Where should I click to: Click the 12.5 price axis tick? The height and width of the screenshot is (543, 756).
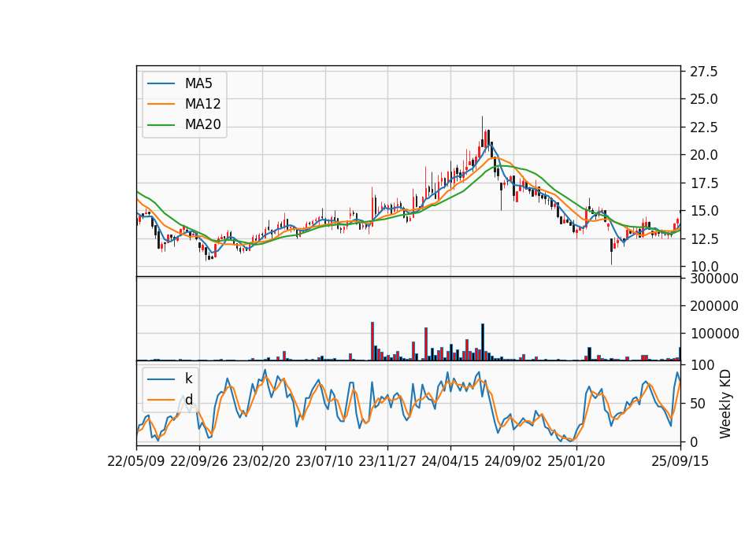point(704,239)
